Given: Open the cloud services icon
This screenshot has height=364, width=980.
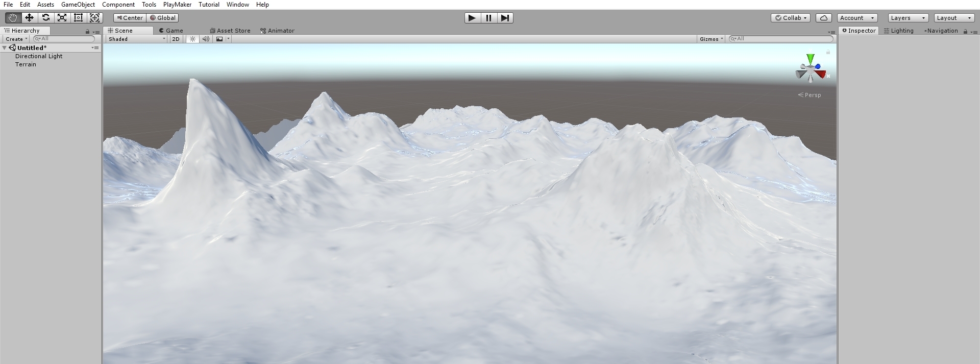Looking at the screenshot, I should pyautogui.click(x=823, y=18).
